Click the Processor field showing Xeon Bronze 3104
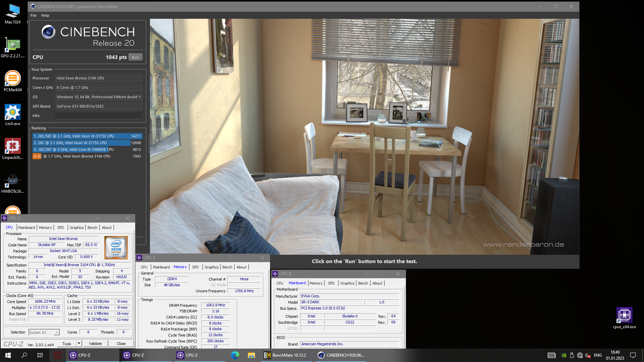The image size is (644, 362). coord(99,78)
